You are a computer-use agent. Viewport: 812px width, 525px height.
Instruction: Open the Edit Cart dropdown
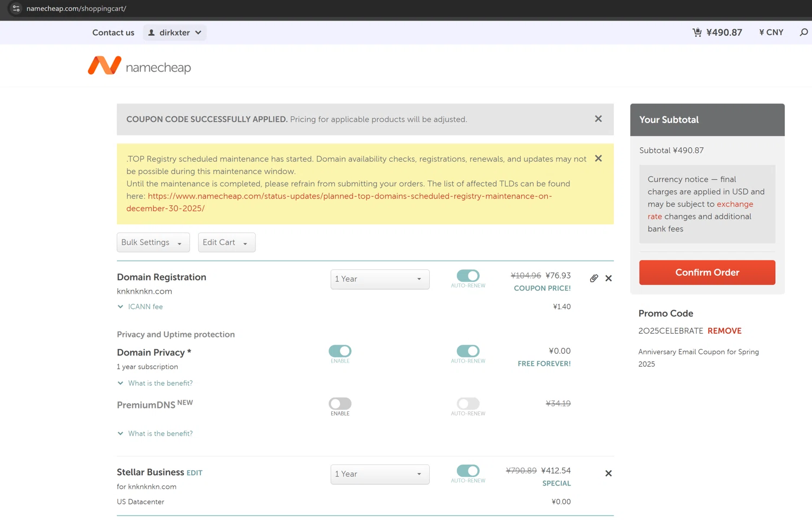(226, 242)
